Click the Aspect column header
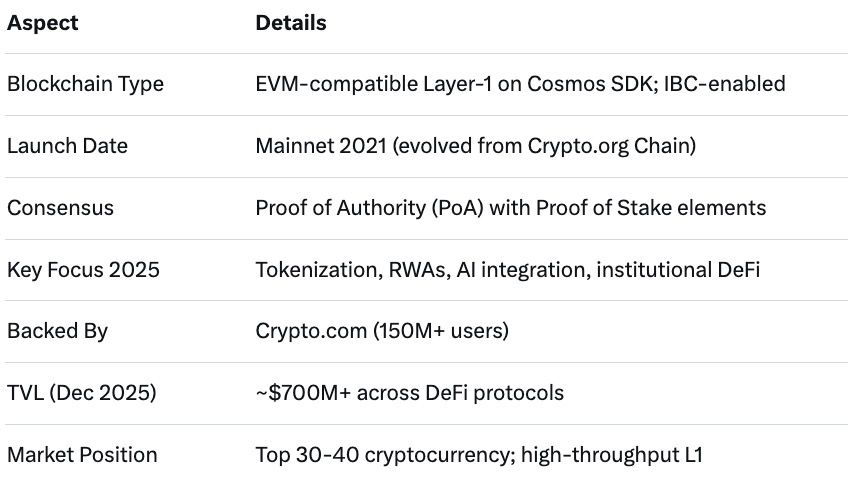 [41, 23]
